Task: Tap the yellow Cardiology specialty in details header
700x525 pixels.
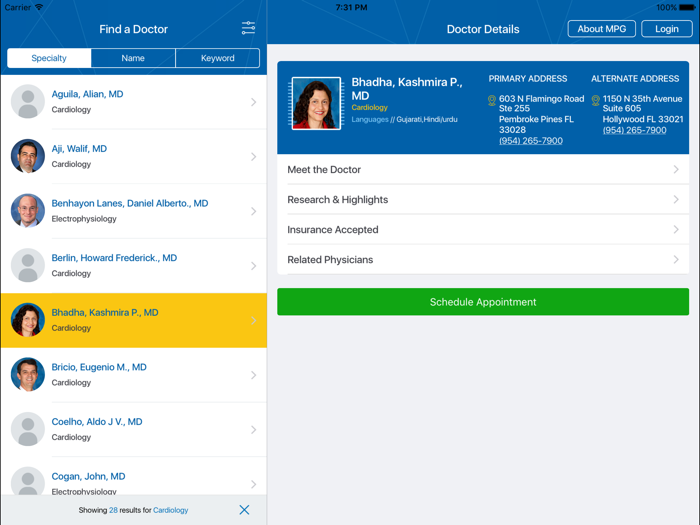Action: [370, 108]
